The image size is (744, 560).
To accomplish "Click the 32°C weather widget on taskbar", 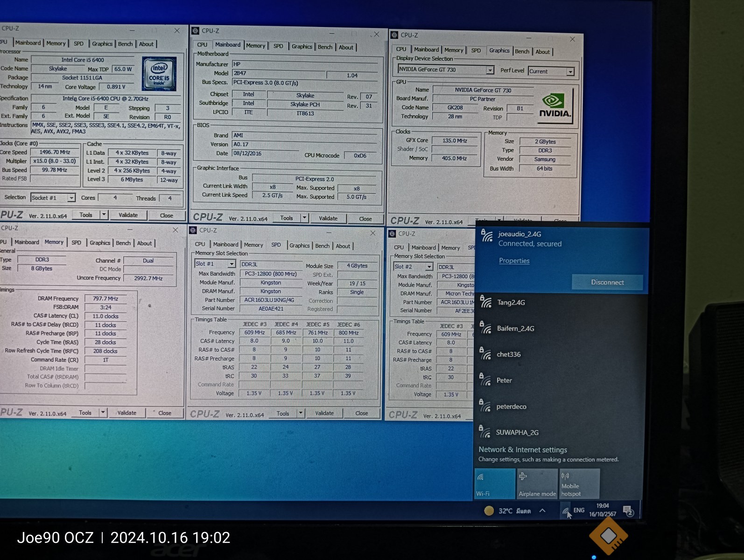I will pos(508,511).
